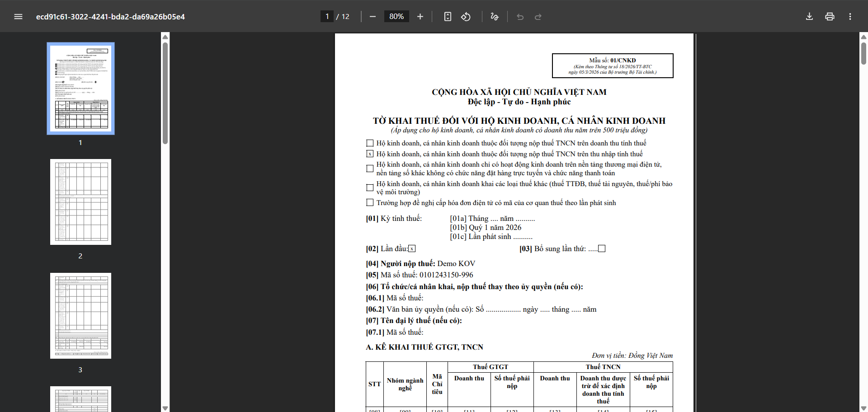Click the 'Quý 1 năm 2026' period text
This screenshot has width=868, height=412.
tap(495, 228)
